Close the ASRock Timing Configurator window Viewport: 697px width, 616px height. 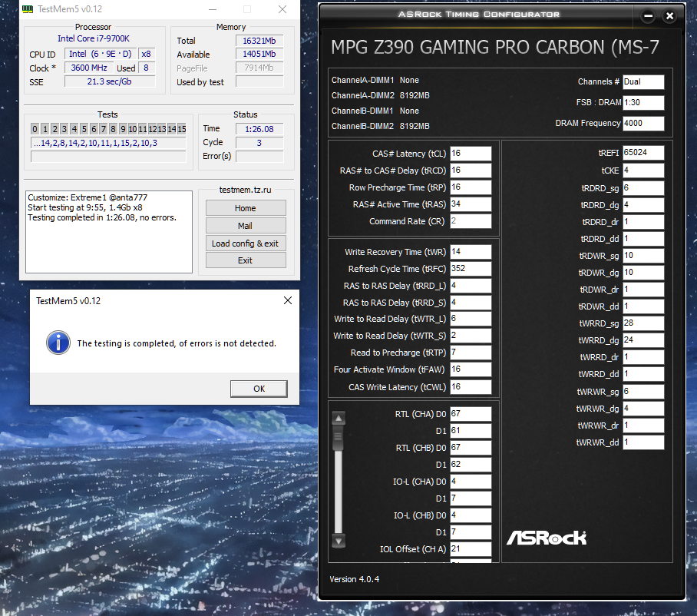tap(669, 16)
